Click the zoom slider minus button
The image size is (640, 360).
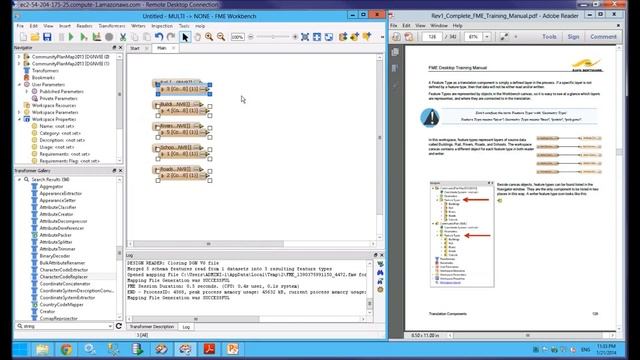(251, 37)
